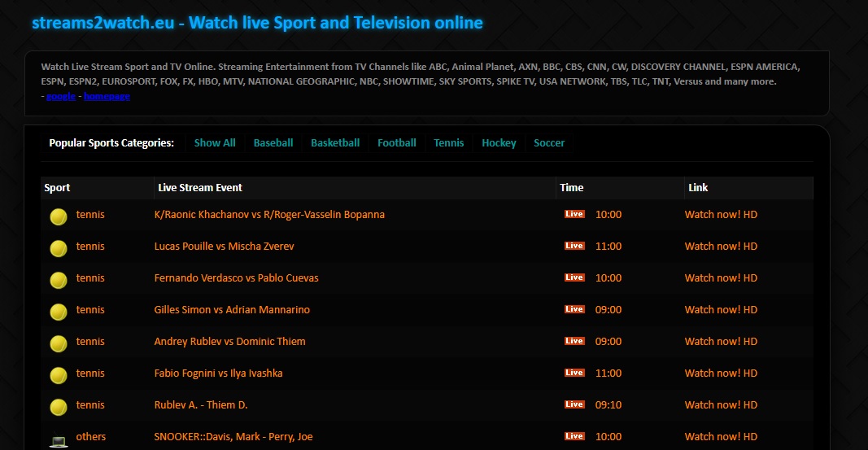Filter events by Baseball
This screenshot has width=868, height=450.
pyautogui.click(x=273, y=142)
